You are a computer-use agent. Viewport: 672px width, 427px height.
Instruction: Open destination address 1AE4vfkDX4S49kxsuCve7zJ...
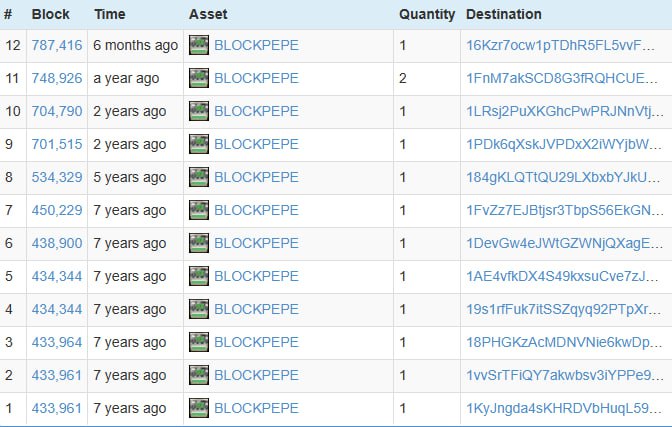[562, 276]
